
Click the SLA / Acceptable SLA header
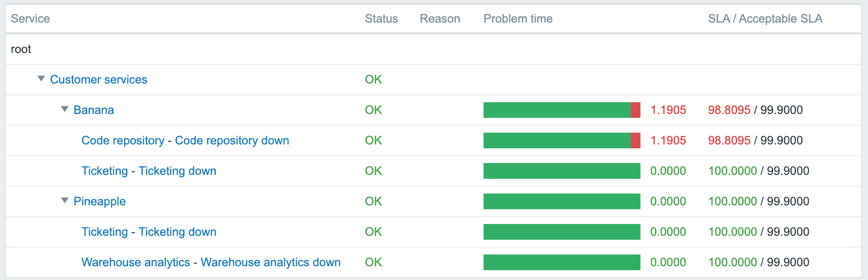coord(765,19)
